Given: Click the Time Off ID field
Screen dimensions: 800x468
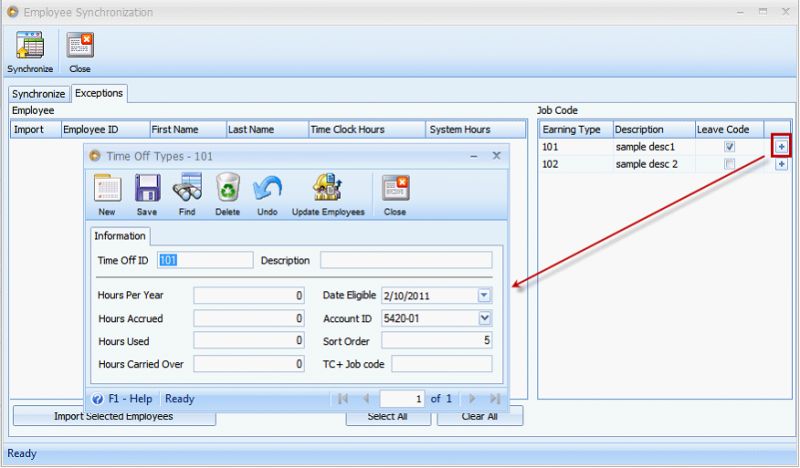Looking at the screenshot, I should click(205, 260).
